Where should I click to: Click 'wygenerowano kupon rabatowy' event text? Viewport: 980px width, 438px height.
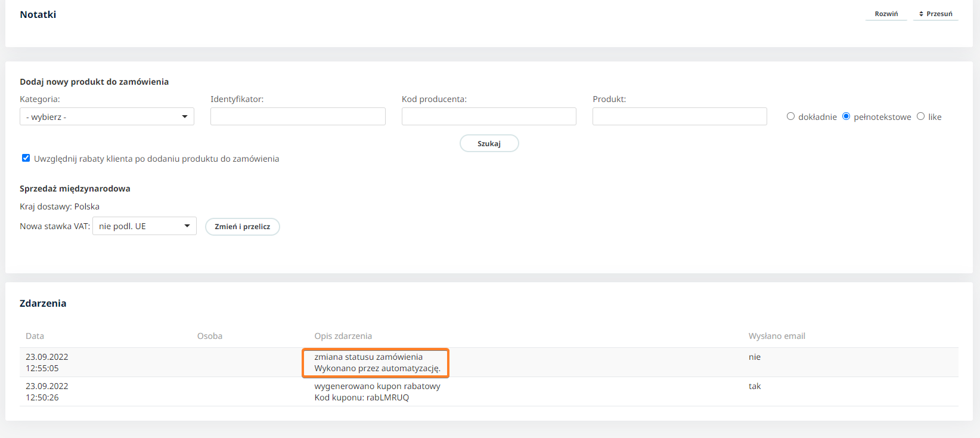[377, 386]
